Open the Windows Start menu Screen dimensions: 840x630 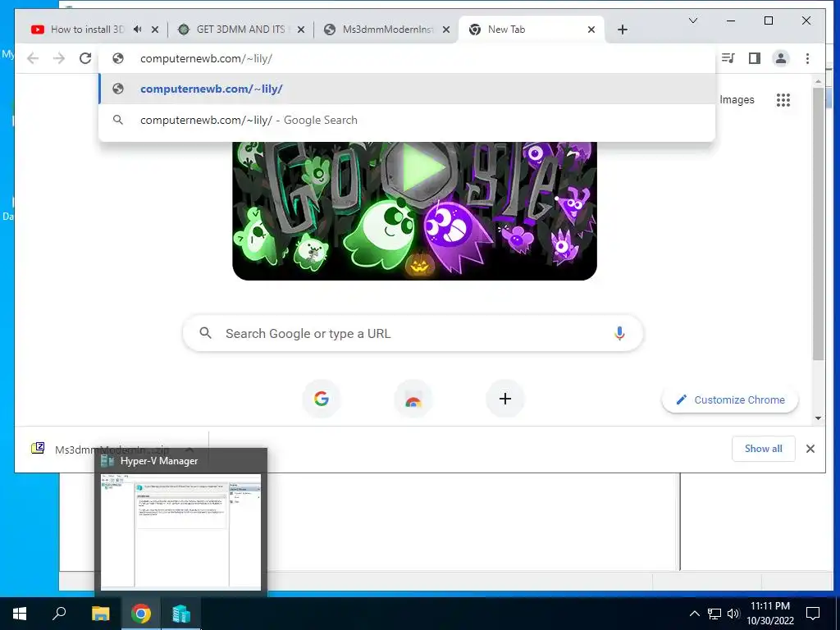click(20, 614)
